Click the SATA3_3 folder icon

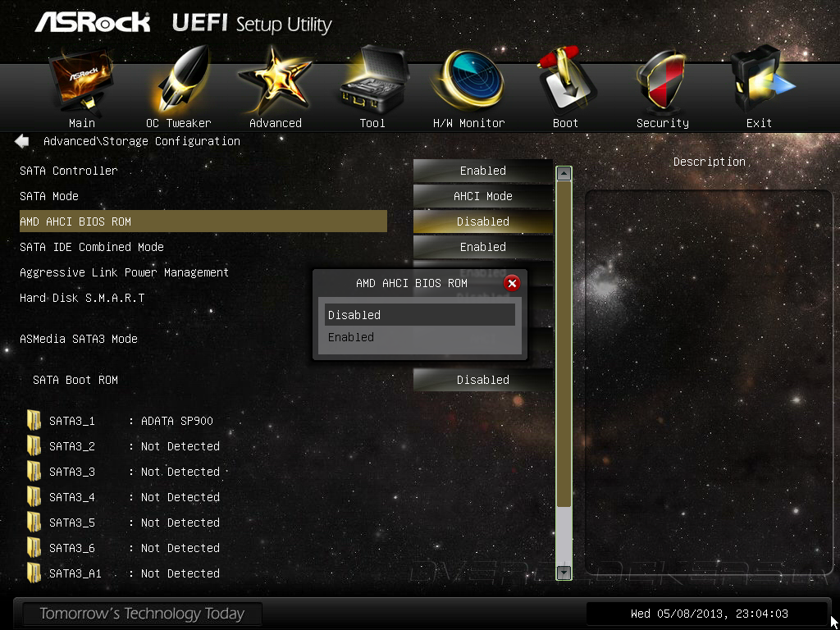(34, 472)
